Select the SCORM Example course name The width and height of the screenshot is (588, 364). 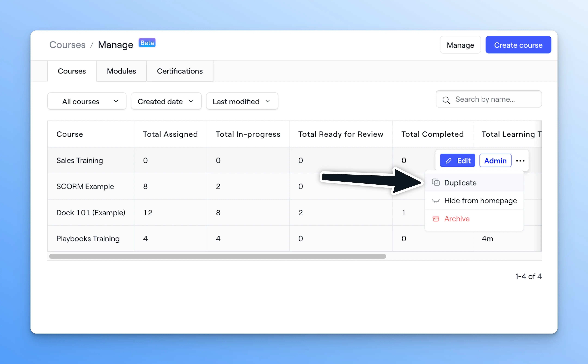coord(85,186)
